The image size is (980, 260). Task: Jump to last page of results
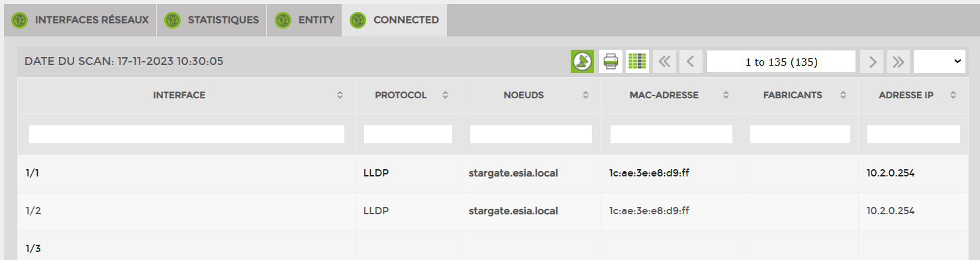pyautogui.click(x=898, y=62)
